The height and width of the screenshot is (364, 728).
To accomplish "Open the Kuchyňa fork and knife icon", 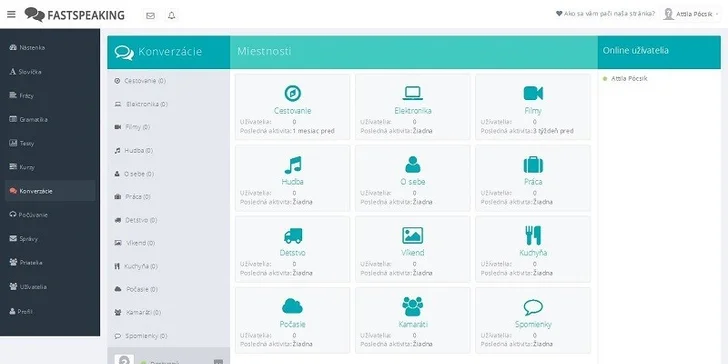I will point(533,235).
